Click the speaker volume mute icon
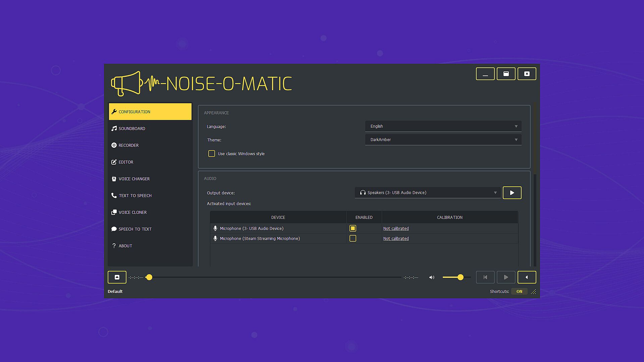The height and width of the screenshot is (362, 644). (x=432, y=277)
